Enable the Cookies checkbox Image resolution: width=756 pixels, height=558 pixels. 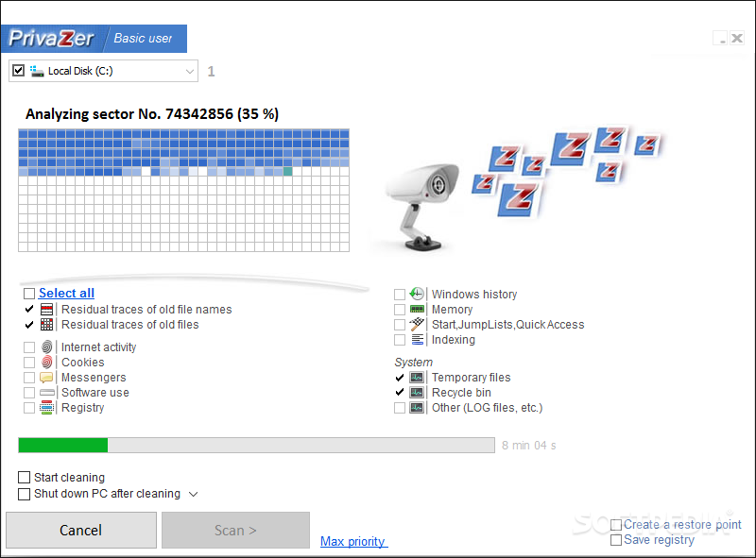point(29,363)
